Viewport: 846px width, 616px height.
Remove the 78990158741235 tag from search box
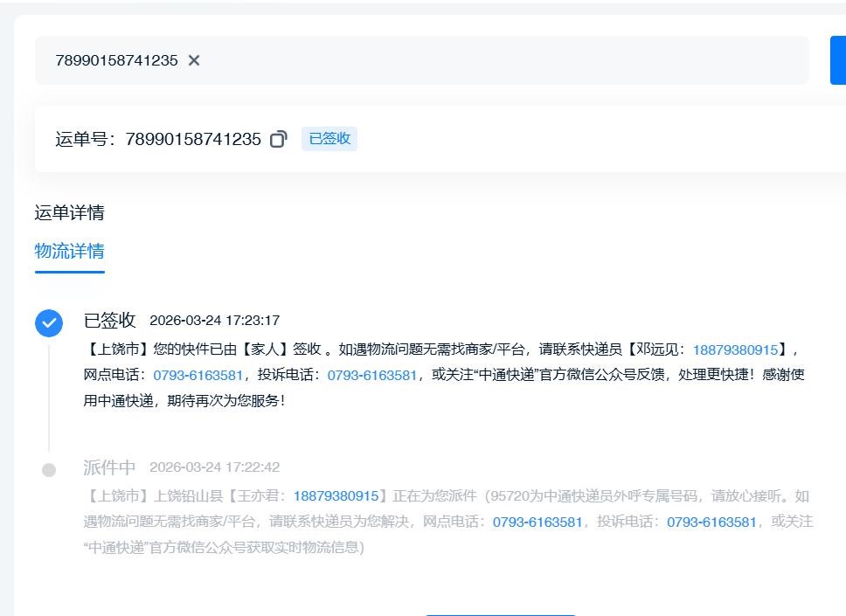pos(194,60)
